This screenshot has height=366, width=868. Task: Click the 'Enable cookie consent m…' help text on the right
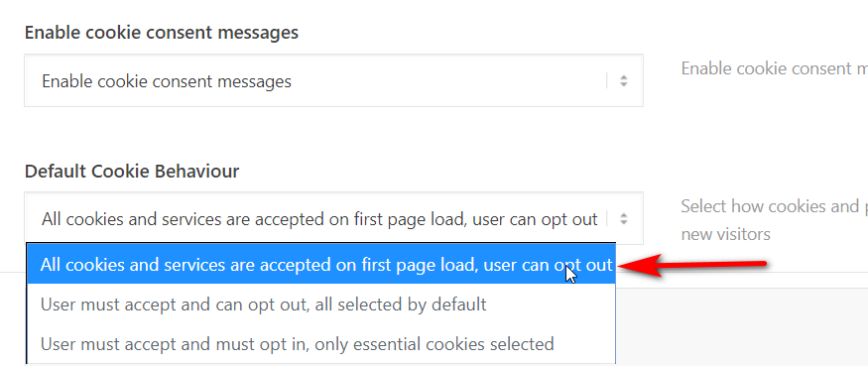point(774,68)
